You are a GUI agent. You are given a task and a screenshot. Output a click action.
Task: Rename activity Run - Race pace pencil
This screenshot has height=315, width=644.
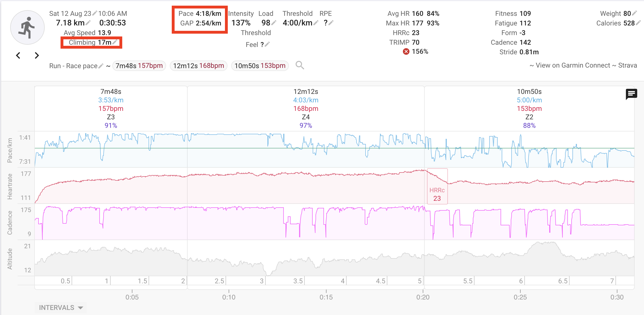[x=101, y=66]
